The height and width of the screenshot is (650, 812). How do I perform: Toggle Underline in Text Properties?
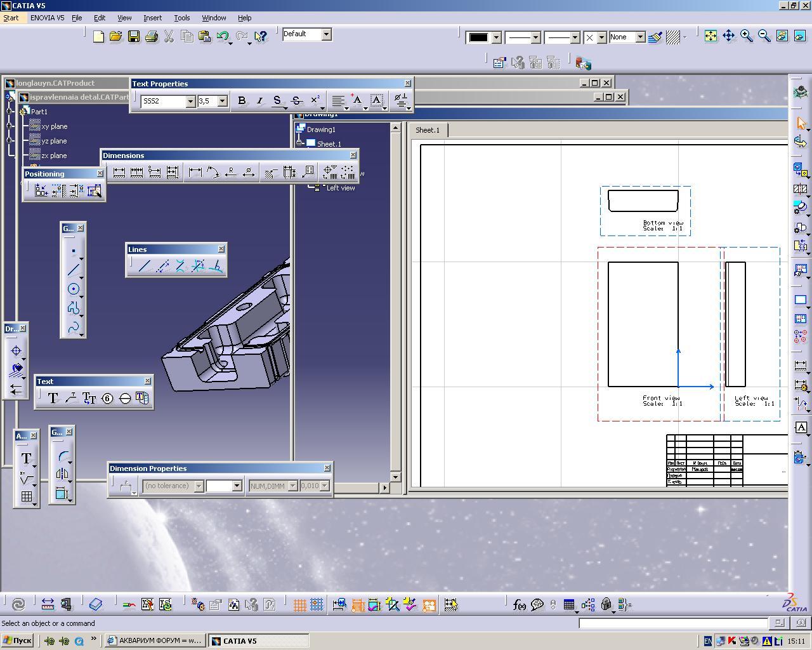tap(277, 100)
